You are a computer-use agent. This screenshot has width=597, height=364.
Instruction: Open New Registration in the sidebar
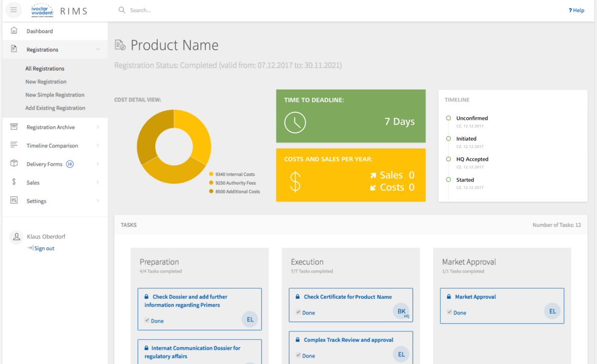click(x=46, y=81)
